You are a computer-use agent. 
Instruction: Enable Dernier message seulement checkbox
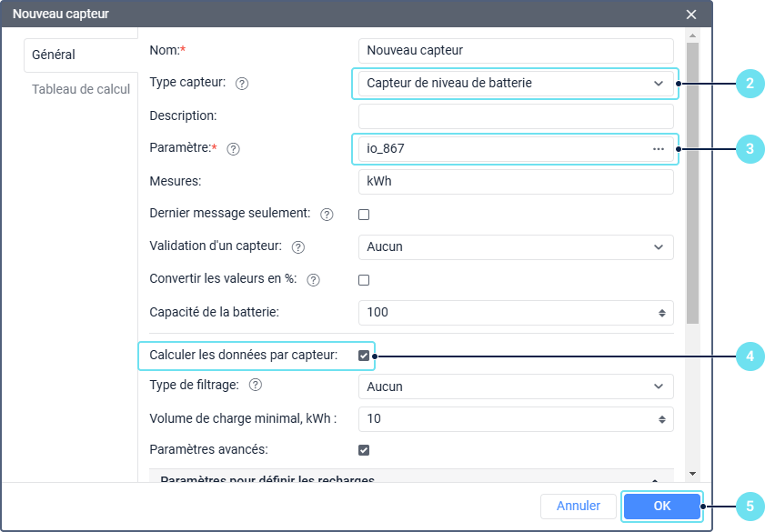(x=364, y=215)
